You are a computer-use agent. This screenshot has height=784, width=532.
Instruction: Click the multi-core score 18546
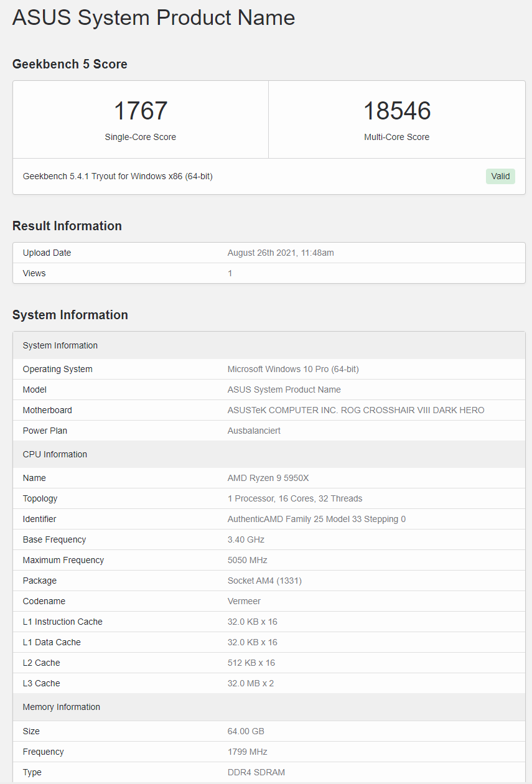pyautogui.click(x=397, y=111)
